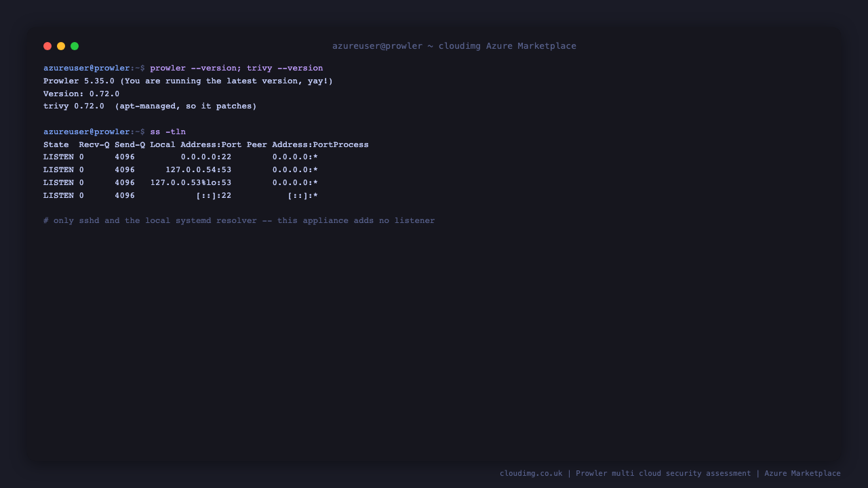Click the 'Recv-Q' column header
This screenshot has height=488, width=868.
[x=94, y=145]
